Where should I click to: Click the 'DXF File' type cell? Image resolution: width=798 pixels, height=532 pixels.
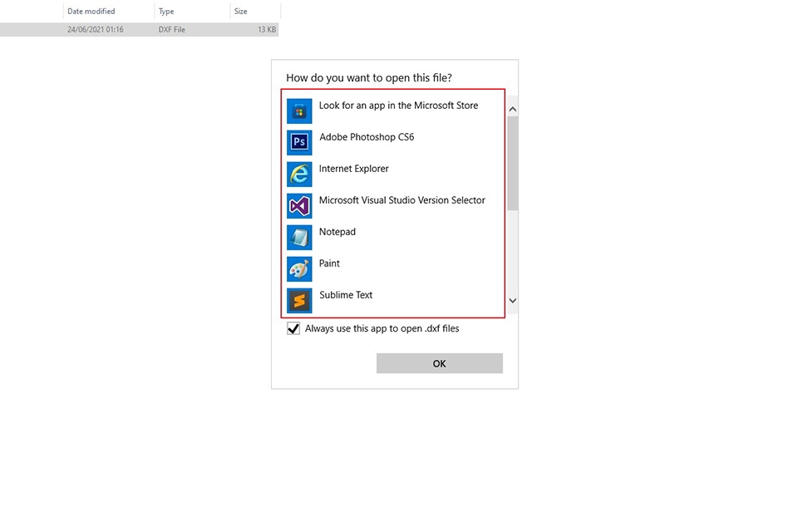coord(171,30)
